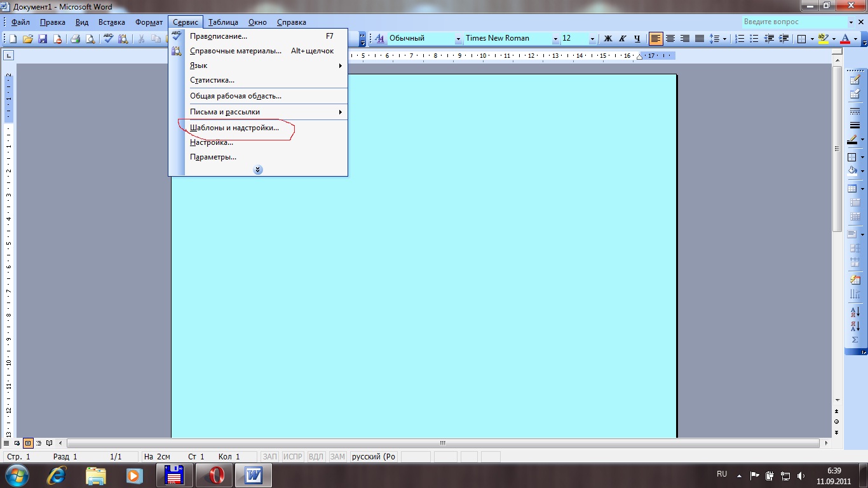The width and height of the screenshot is (868, 488).
Task: Open the font size 12 dropdown
Action: pyautogui.click(x=592, y=39)
